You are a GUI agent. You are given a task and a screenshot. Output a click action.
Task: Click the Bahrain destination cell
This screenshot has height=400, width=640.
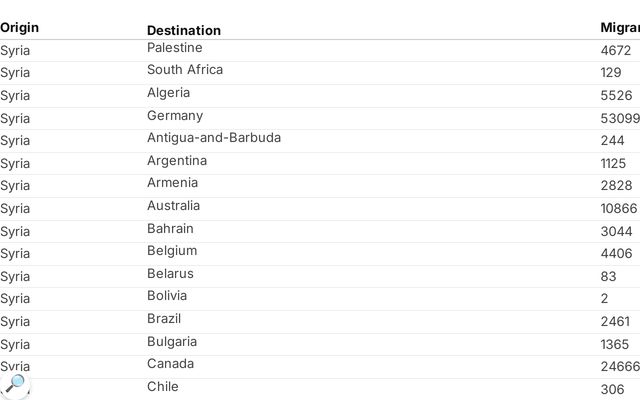170,229
